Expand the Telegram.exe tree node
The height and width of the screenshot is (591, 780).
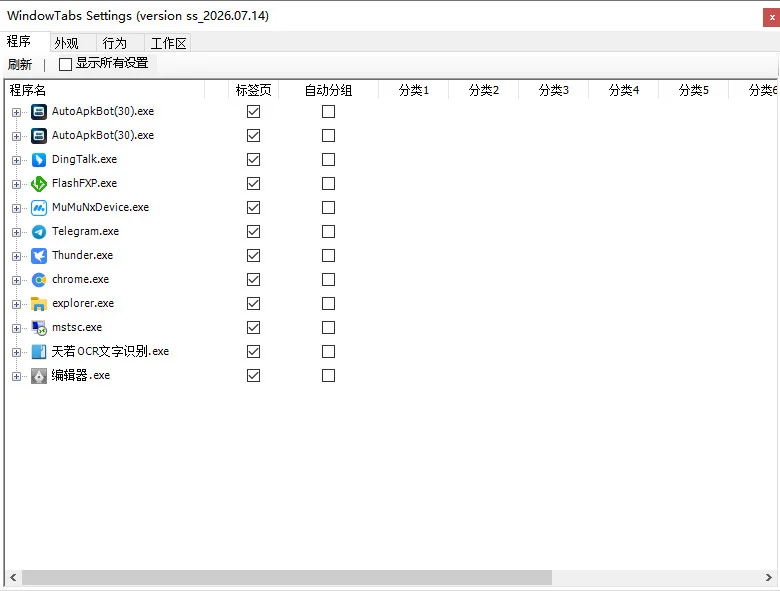tap(16, 232)
